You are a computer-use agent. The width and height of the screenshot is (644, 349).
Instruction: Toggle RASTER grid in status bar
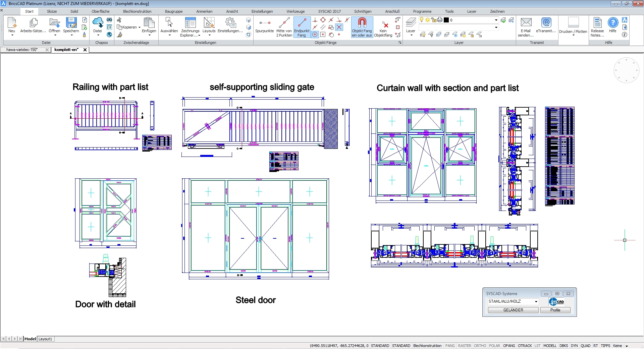coord(465,346)
